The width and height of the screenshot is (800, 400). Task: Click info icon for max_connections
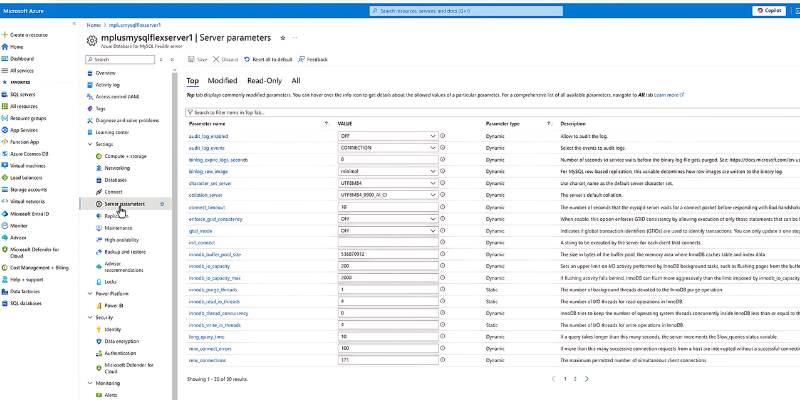[x=443, y=360]
